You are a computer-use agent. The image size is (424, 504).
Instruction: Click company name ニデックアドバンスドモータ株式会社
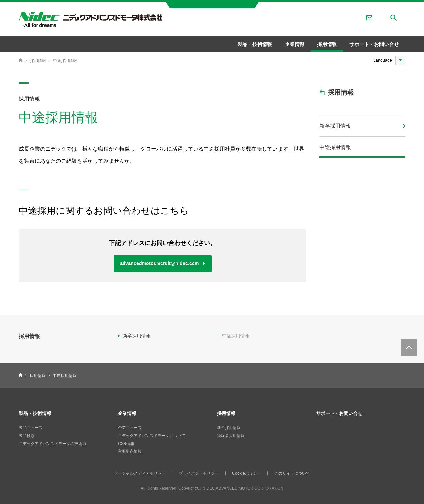(x=113, y=18)
